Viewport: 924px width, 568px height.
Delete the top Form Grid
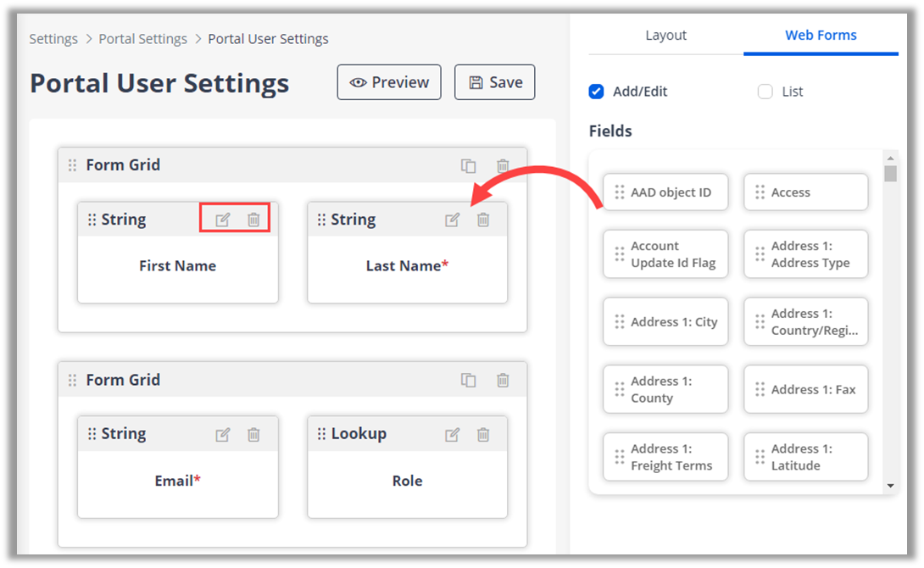pos(503,165)
